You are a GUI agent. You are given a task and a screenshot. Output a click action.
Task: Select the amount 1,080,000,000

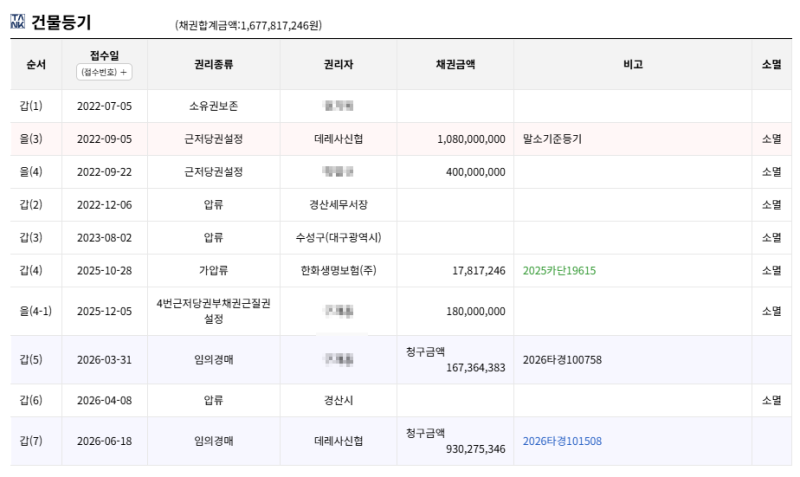[x=471, y=139]
